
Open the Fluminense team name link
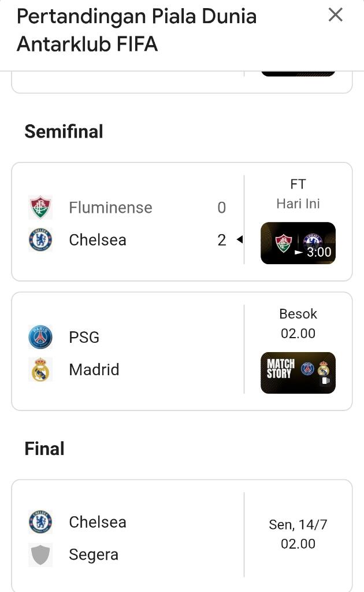coord(110,208)
